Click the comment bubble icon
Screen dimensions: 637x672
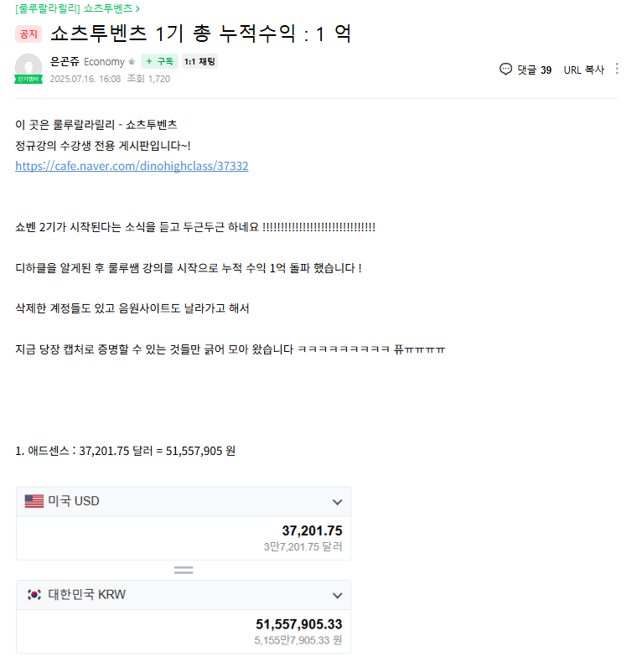click(505, 70)
